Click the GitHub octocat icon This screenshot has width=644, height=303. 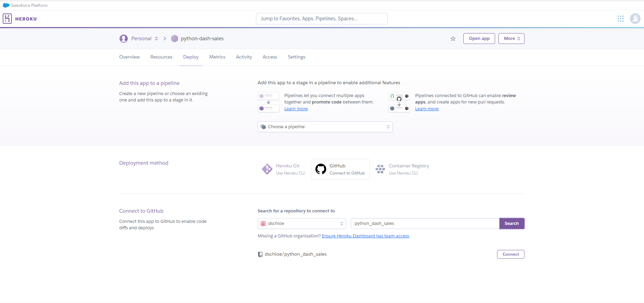click(320, 169)
